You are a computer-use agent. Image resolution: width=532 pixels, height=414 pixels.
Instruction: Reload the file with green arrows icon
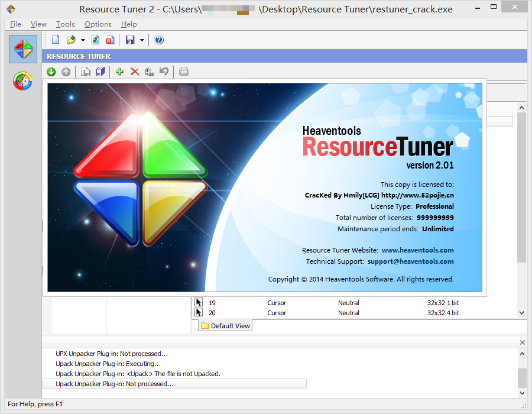[96, 40]
